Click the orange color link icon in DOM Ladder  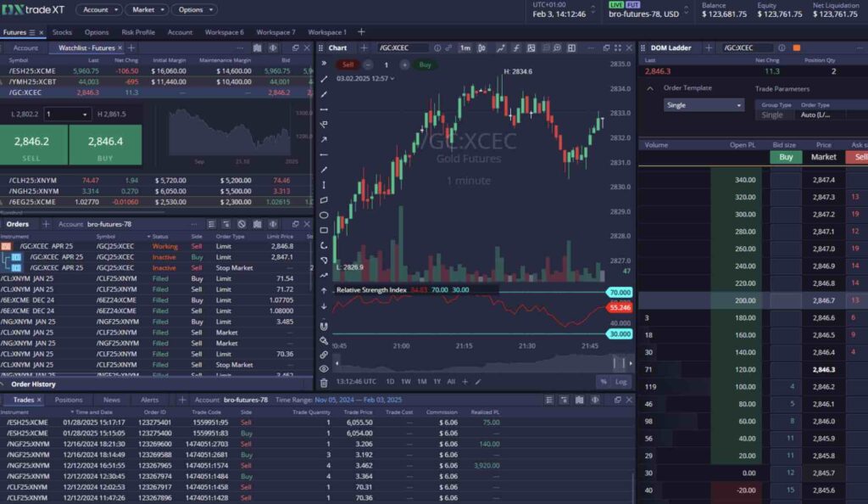click(797, 48)
